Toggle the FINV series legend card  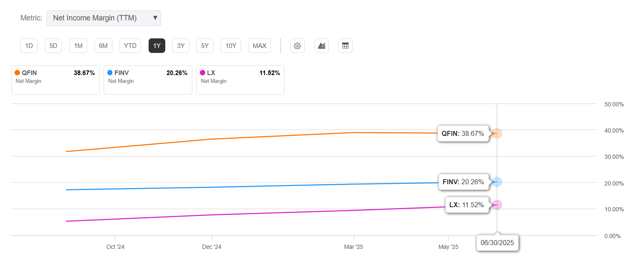[x=148, y=80]
